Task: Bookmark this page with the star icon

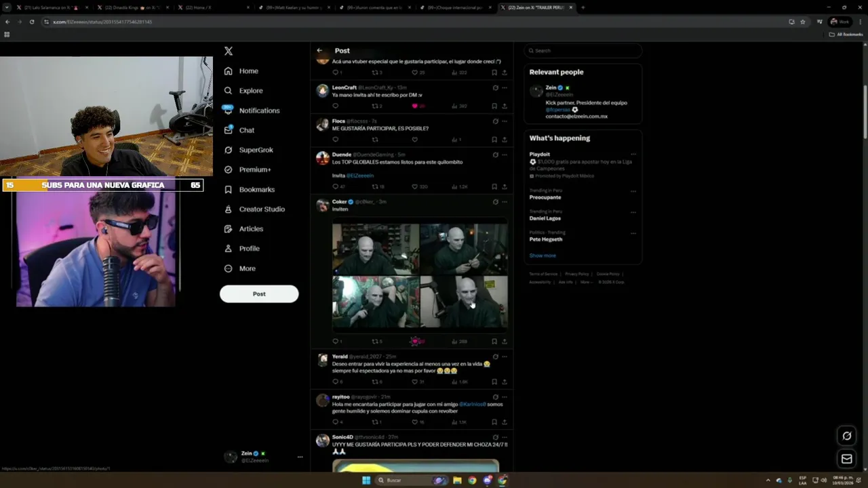Action: [x=803, y=22]
